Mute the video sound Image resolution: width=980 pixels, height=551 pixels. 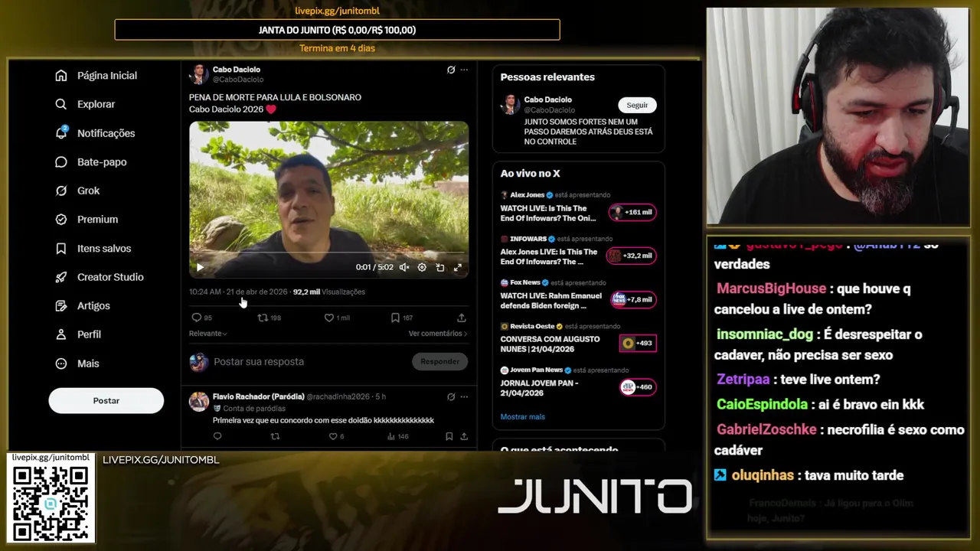[404, 267]
